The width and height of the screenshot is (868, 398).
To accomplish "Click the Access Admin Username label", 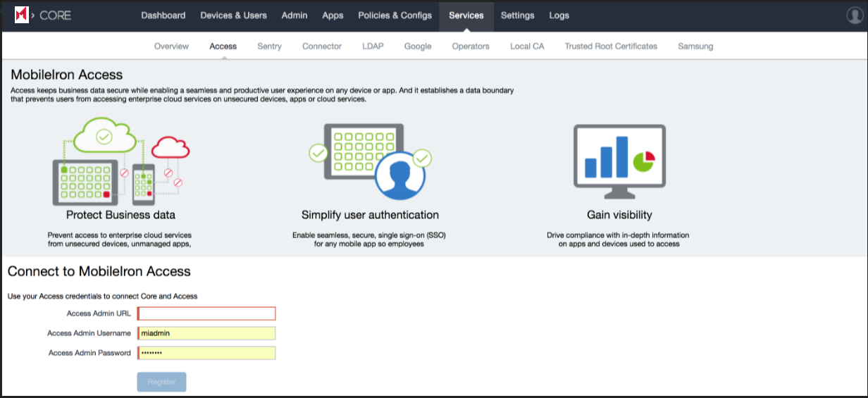I will [x=89, y=333].
